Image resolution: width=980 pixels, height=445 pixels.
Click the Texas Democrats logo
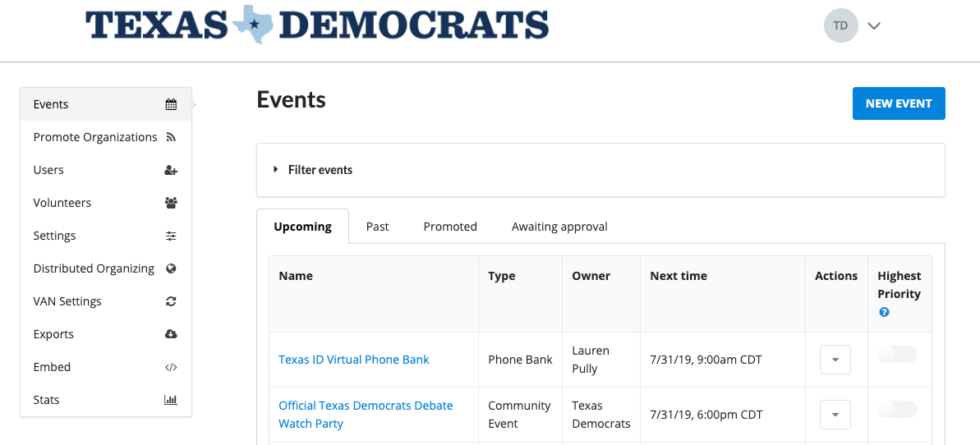(317, 25)
